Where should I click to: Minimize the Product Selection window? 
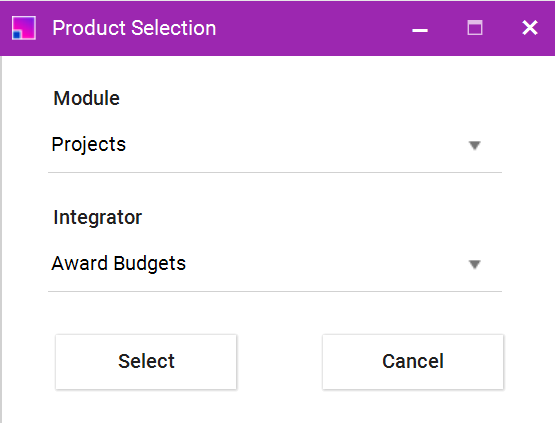pyautogui.click(x=420, y=28)
